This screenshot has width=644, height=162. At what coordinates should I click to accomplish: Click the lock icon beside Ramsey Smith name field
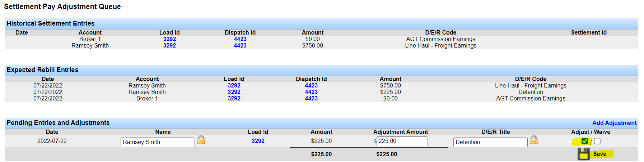click(x=201, y=140)
